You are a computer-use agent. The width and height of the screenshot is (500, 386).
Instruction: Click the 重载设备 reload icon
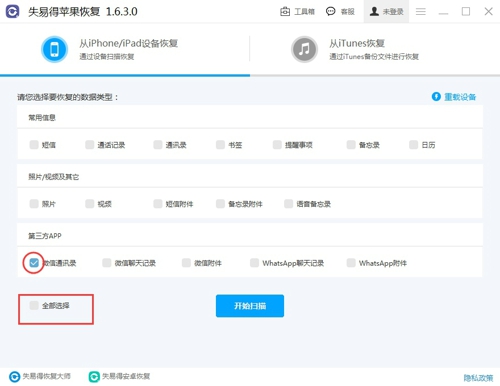(436, 97)
